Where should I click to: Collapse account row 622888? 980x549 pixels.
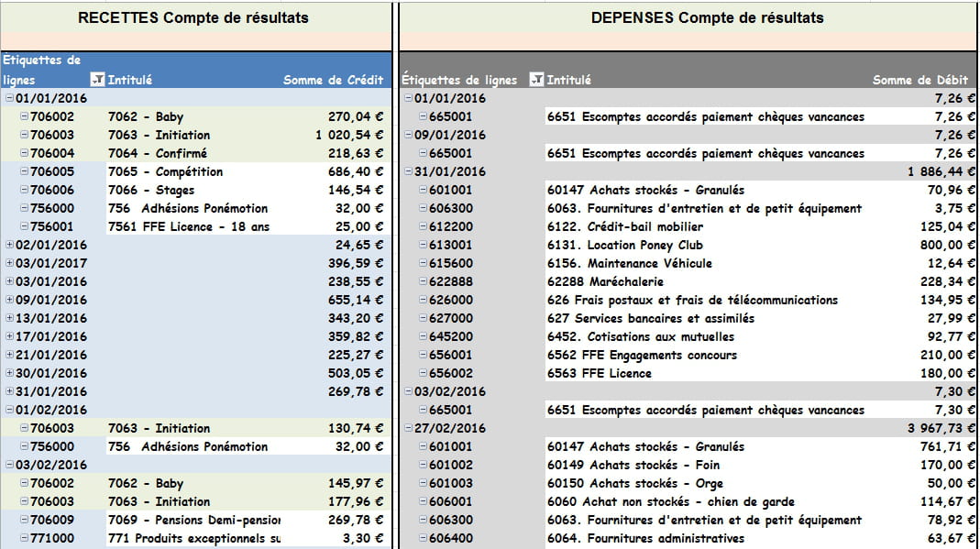tap(423, 281)
